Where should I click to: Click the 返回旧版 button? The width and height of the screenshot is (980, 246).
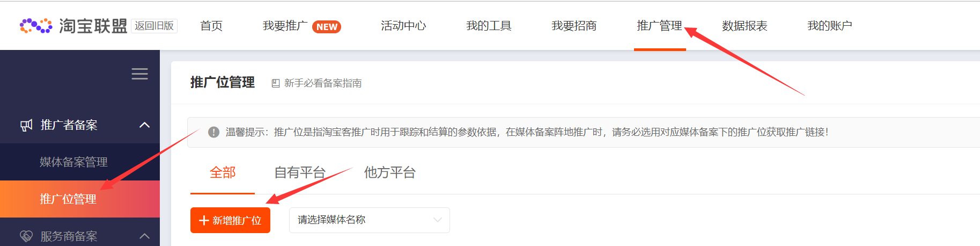click(154, 26)
